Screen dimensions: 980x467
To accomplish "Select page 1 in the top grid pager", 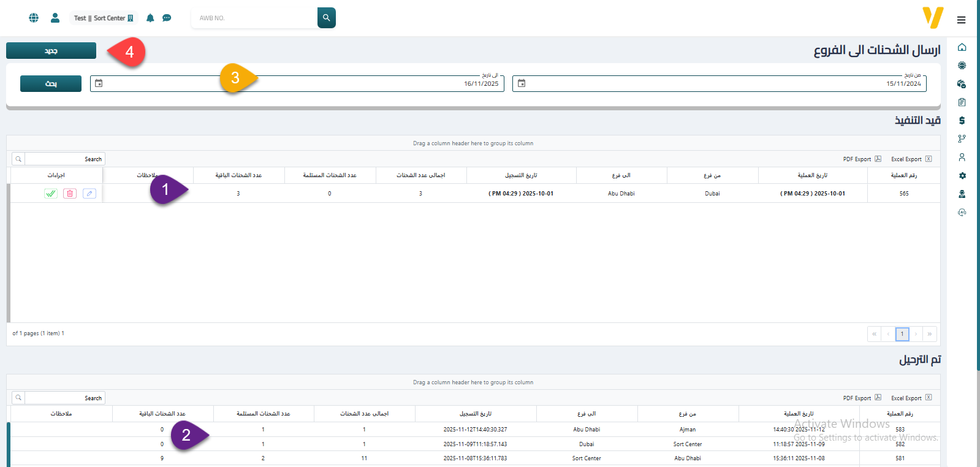I will [902, 334].
